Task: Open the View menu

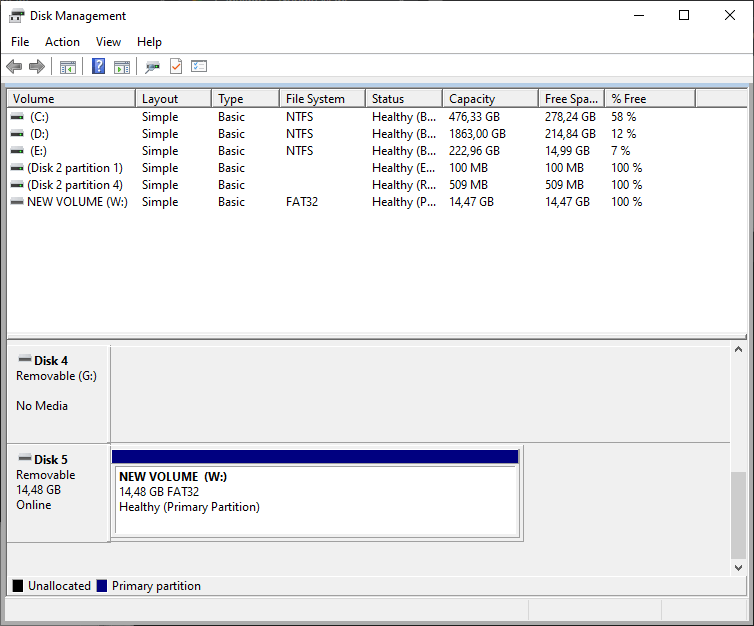Action: pos(108,42)
